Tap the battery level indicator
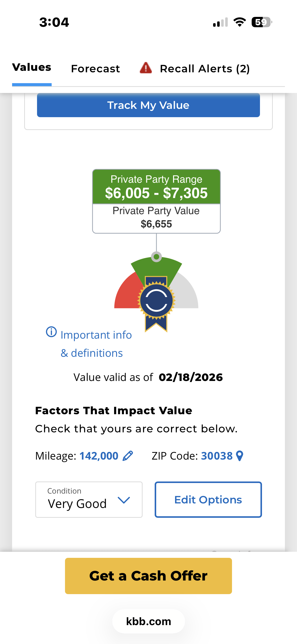The image size is (297, 644). point(261,22)
